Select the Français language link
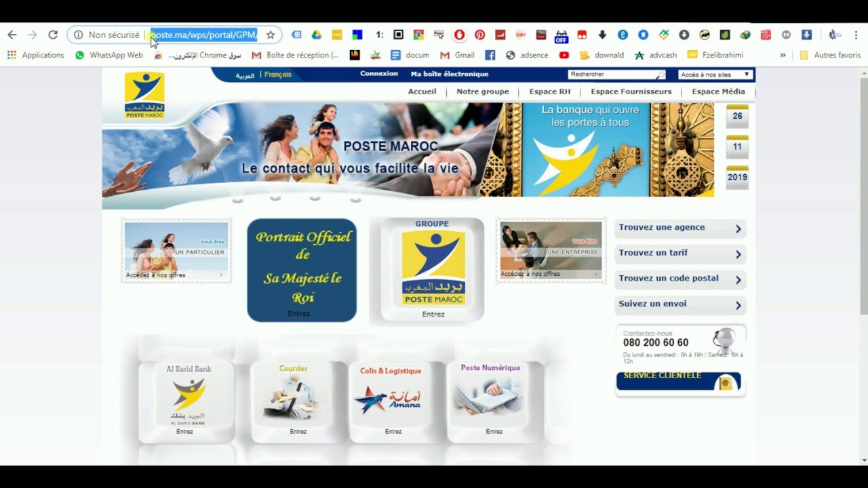868x488 pixels. pos(278,75)
